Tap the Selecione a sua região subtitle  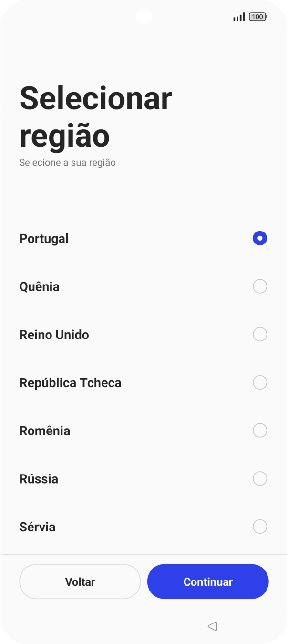click(67, 162)
